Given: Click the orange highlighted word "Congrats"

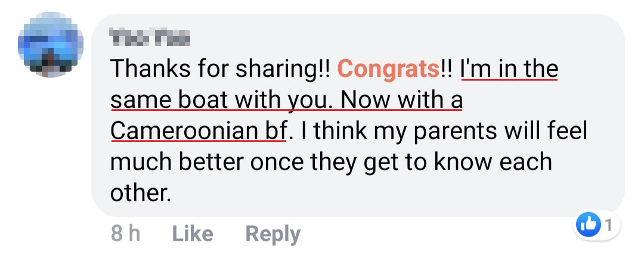Looking at the screenshot, I should tap(388, 70).
